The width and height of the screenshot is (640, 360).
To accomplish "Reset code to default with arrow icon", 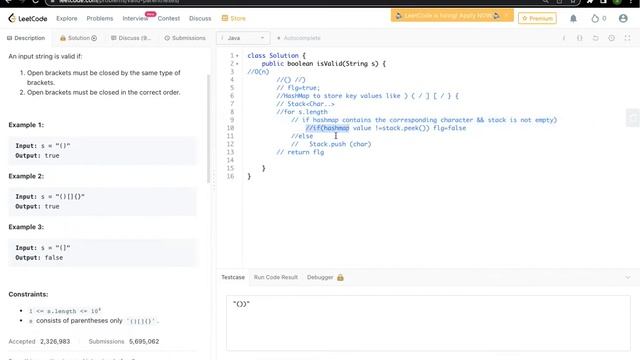I will [596, 38].
